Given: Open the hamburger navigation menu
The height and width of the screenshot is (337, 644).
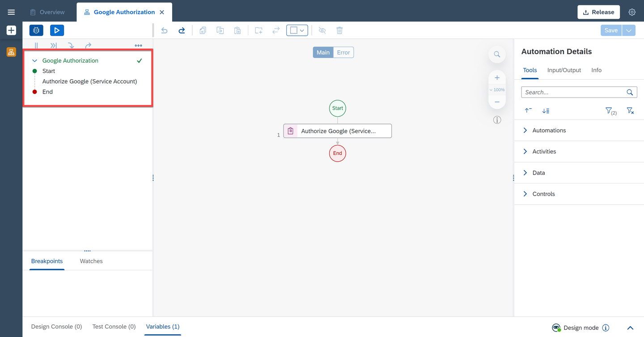Looking at the screenshot, I should click(x=11, y=12).
